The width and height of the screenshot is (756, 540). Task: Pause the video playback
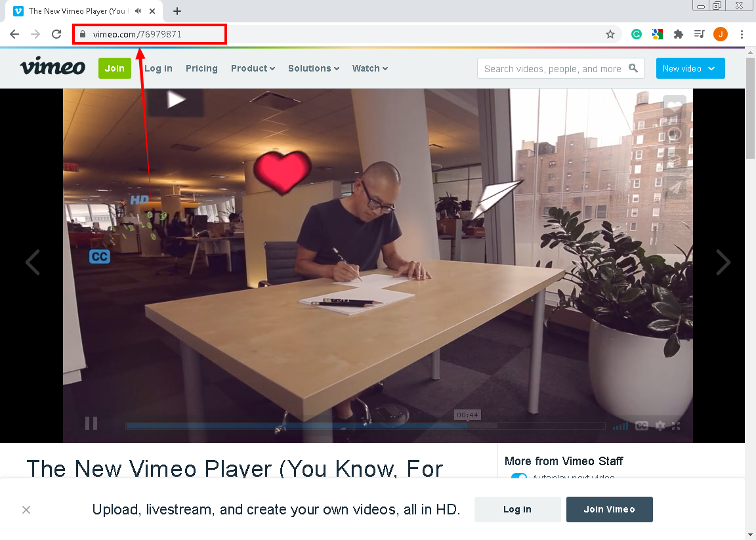[x=91, y=423]
